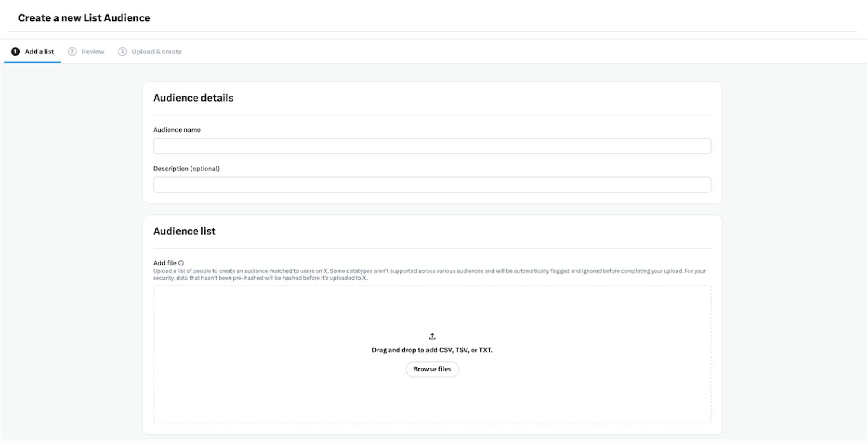
Task: Click the Add file info icon
Action: click(181, 263)
